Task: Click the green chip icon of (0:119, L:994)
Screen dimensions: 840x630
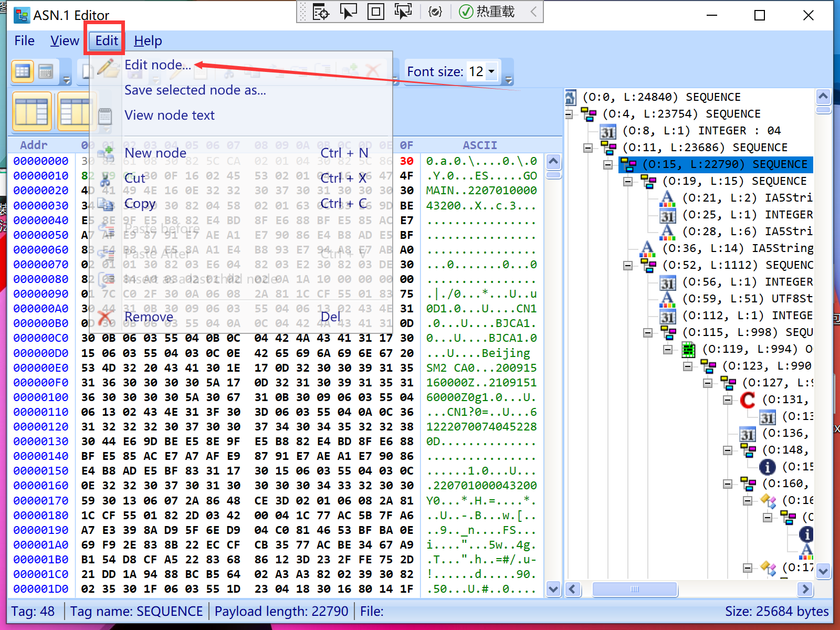Action: point(688,349)
